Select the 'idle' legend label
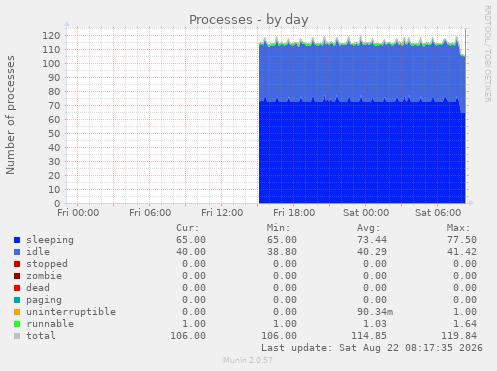 pyautogui.click(x=38, y=252)
